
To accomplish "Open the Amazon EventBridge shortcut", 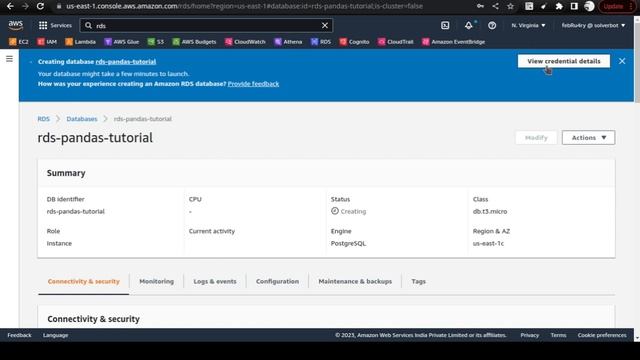I will (x=453, y=42).
